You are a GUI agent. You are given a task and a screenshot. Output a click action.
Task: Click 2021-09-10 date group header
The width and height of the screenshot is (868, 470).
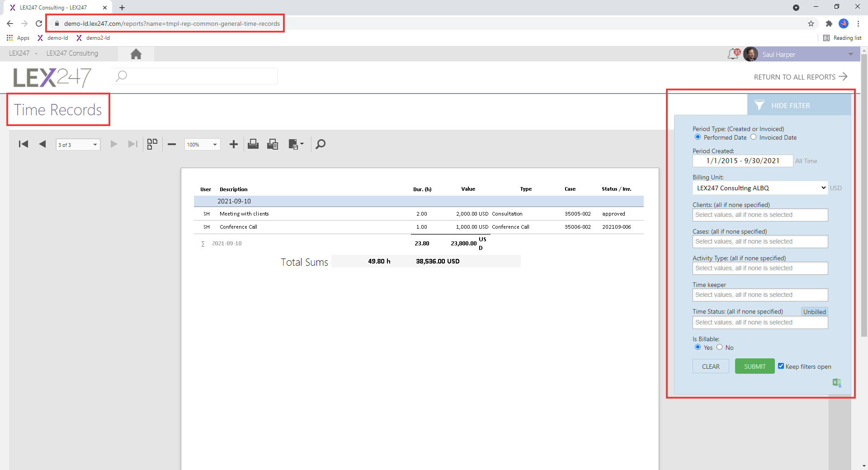click(x=419, y=201)
